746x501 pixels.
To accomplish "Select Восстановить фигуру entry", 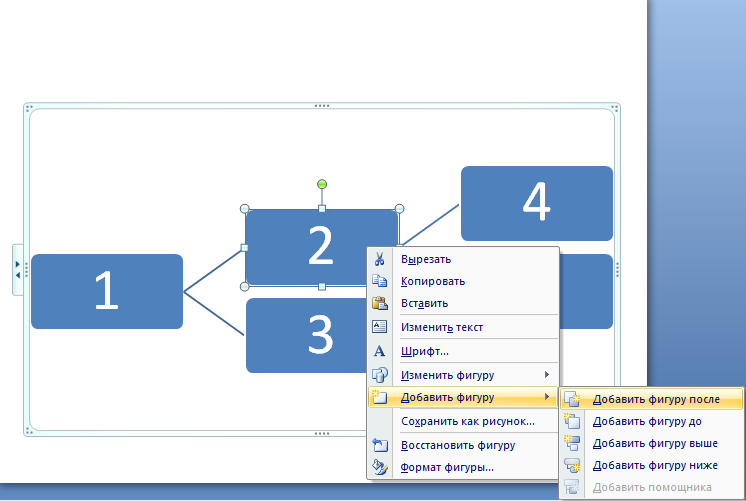I will pos(462,445).
